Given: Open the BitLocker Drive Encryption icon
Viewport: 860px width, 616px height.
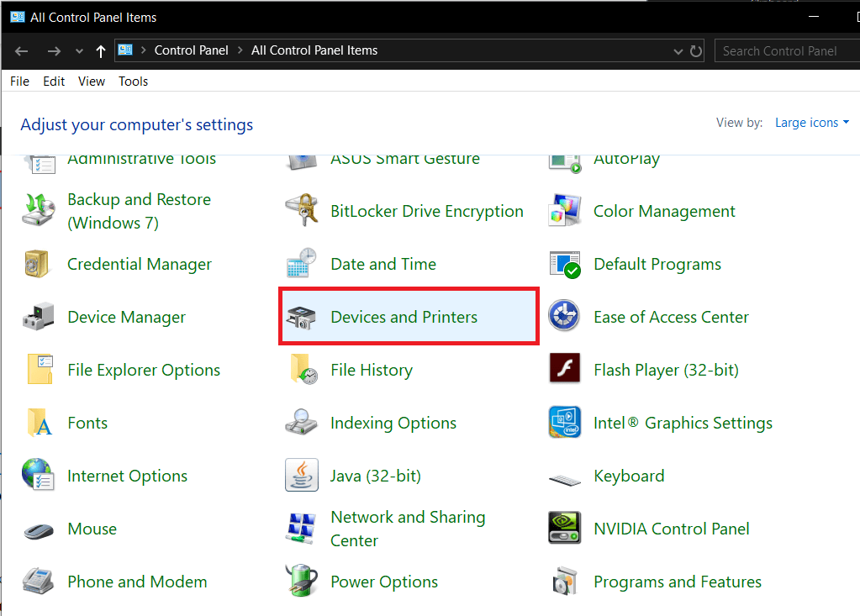Looking at the screenshot, I should (x=301, y=212).
